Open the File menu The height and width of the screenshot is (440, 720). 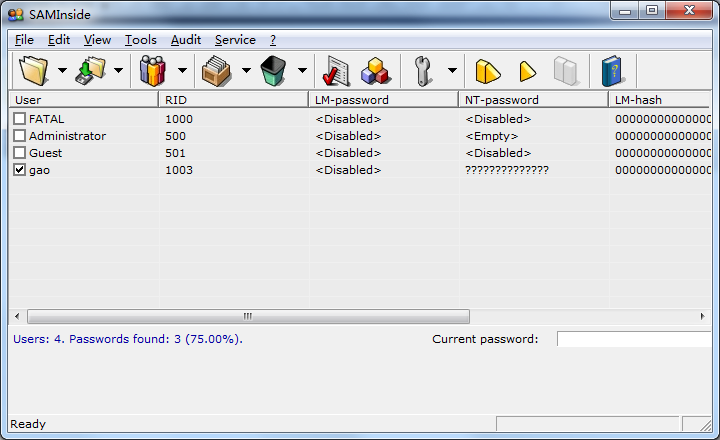coord(24,40)
